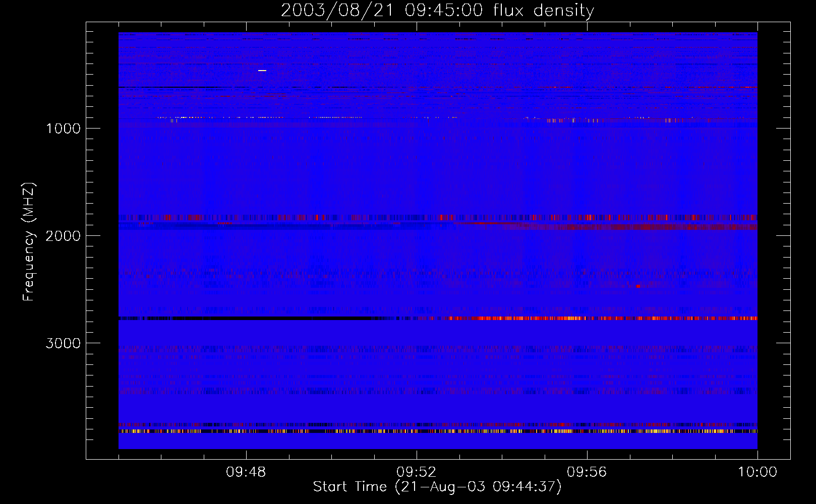Click the 1000 frequency tick label
The width and height of the screenshot is (816, 504).
tap(63, 129)
